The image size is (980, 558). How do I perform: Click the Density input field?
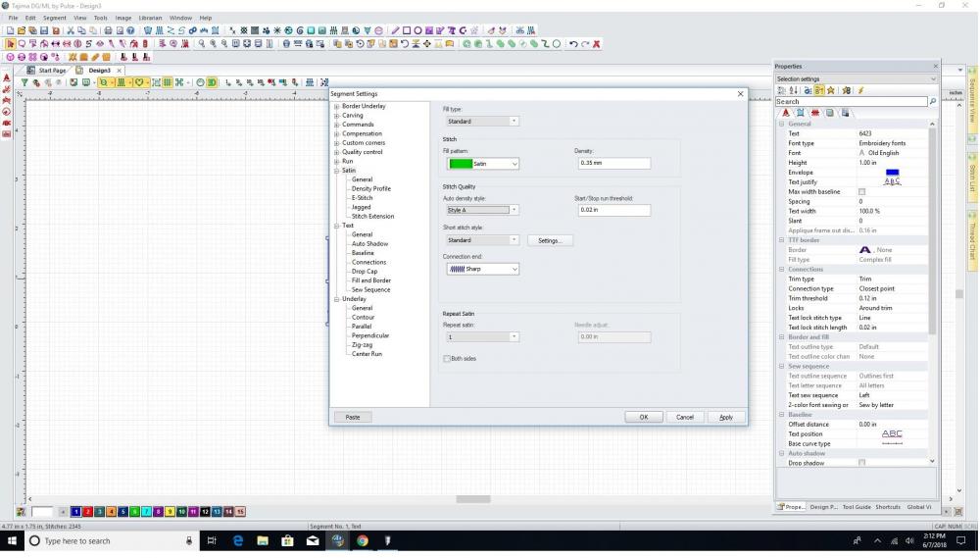(612, 164)
